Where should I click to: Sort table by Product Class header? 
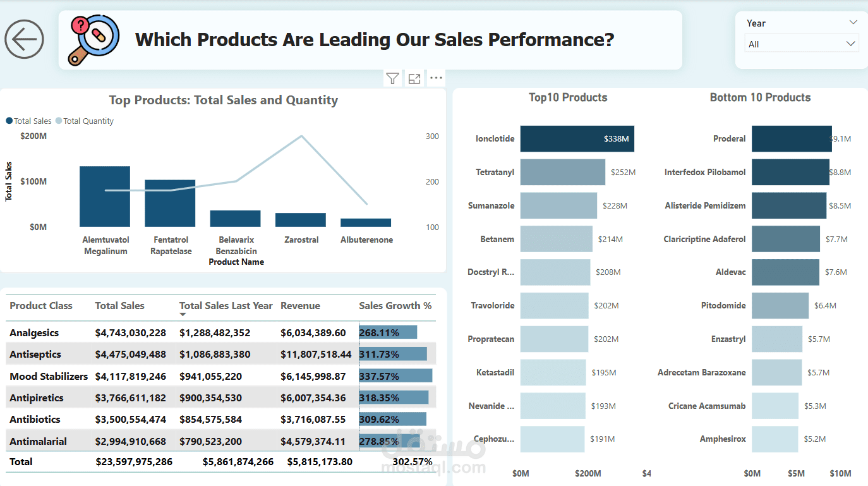[41, 306]
